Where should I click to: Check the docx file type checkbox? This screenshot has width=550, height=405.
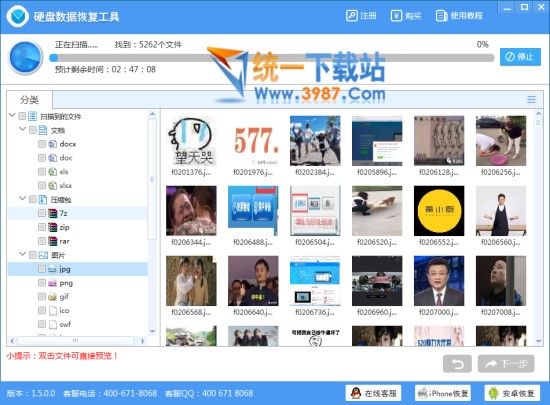(42, 144)
